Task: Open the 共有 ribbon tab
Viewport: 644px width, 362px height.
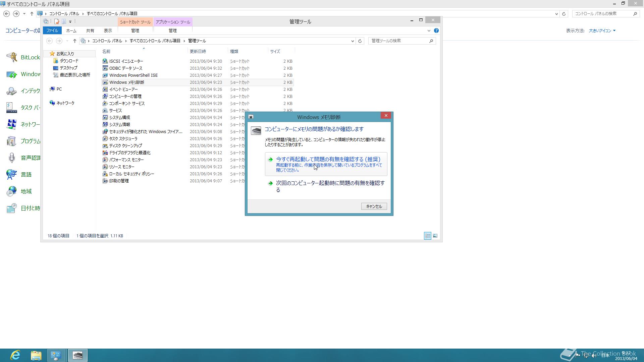Action: click(90, 31)
